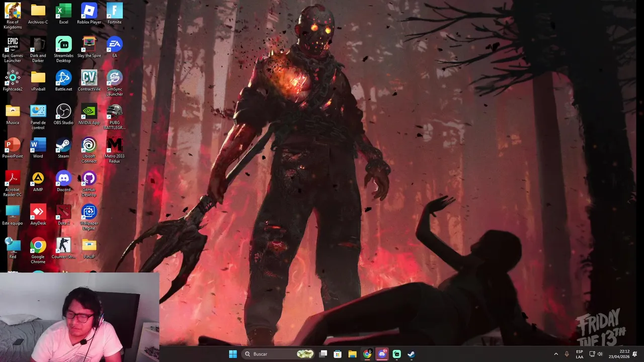
Task: Open the Rise of Kingdoms desktop shortcut
Action: click(13, 16)
